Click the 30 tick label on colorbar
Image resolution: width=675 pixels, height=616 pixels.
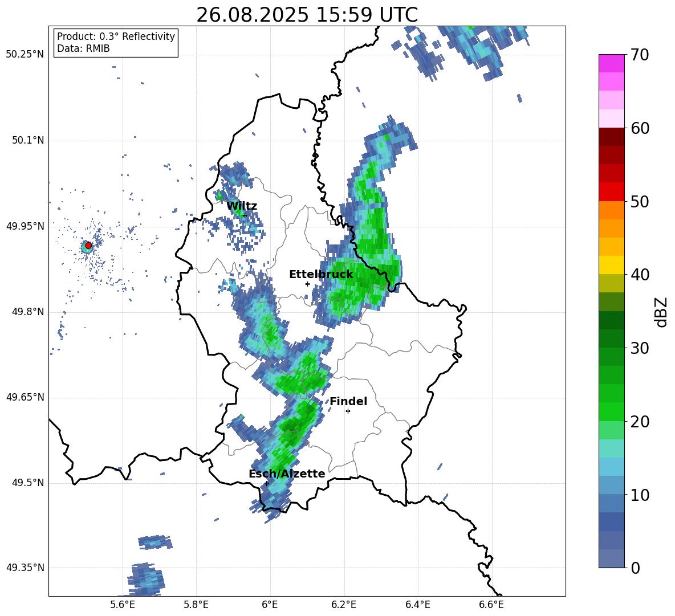point(640,348)
